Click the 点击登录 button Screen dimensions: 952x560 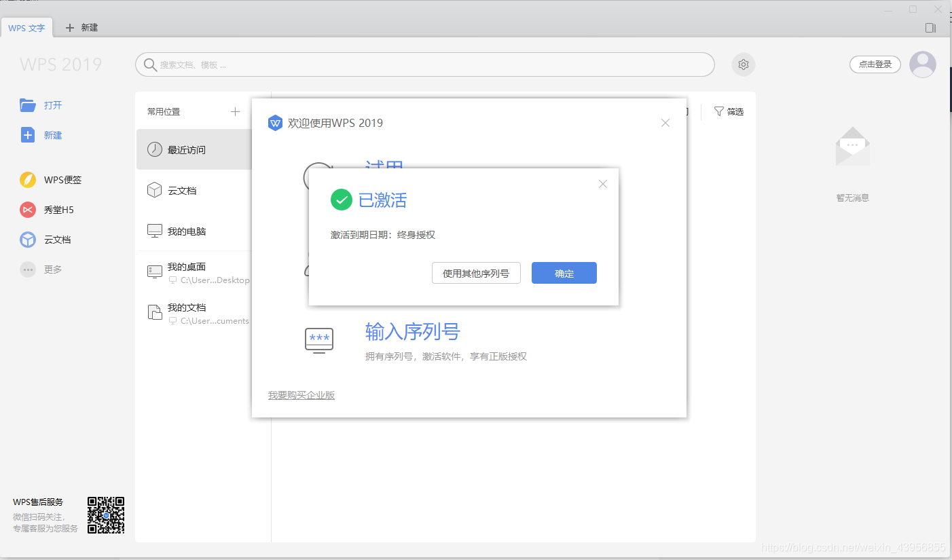coord(875,64)
